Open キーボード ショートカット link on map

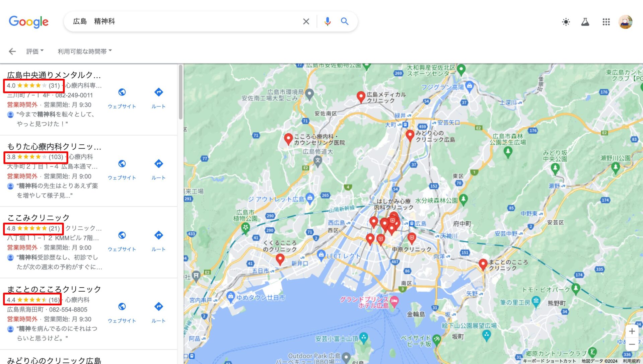tap(549, 361)
